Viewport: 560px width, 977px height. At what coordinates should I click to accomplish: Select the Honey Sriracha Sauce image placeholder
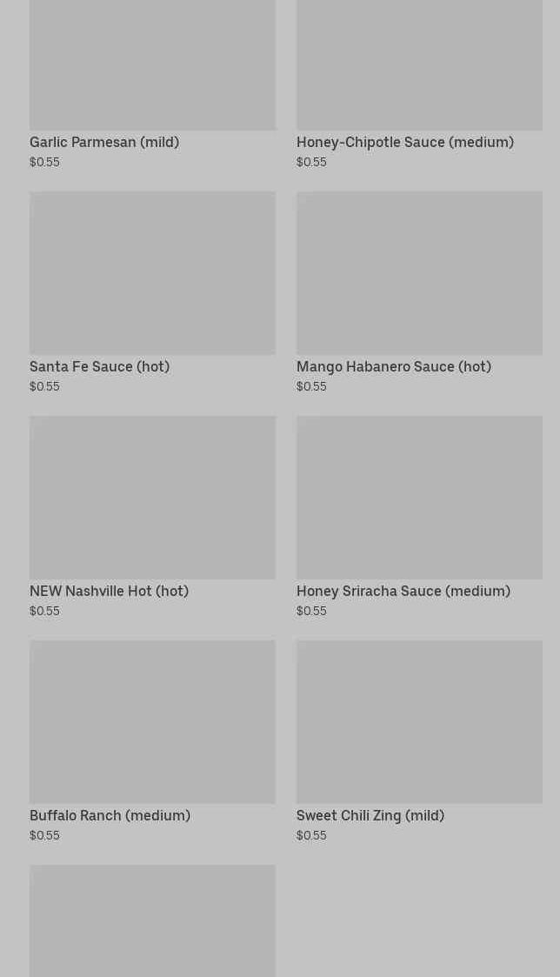click(x=419, y=498)
